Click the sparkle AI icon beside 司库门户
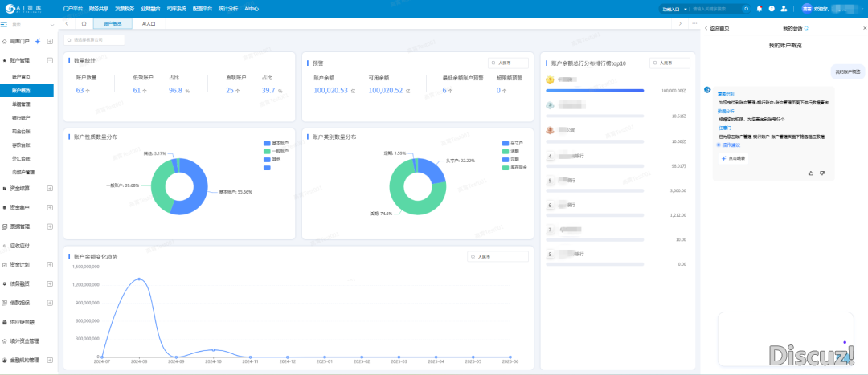Screen dimensions: 868x375 tap(38, 41)
